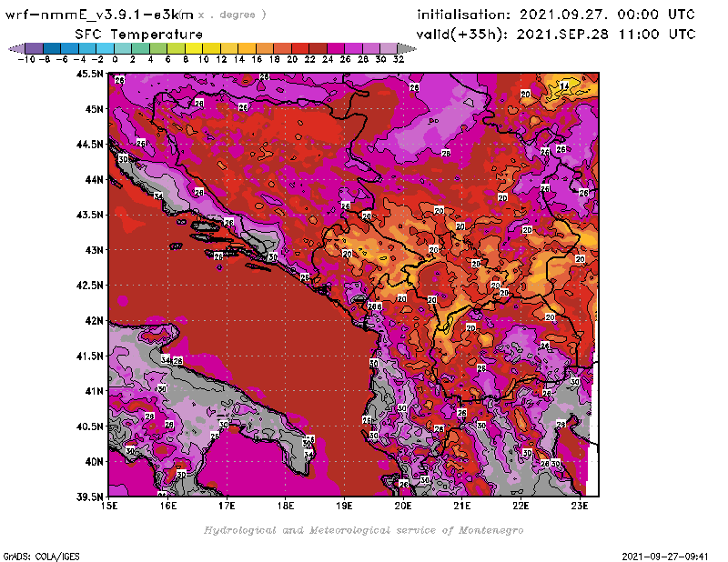Screen dimensions: 728x562
Task: Click the faint 'x . degree )' subtitle text
Action: pyautogui.click(x=232, y=15)
